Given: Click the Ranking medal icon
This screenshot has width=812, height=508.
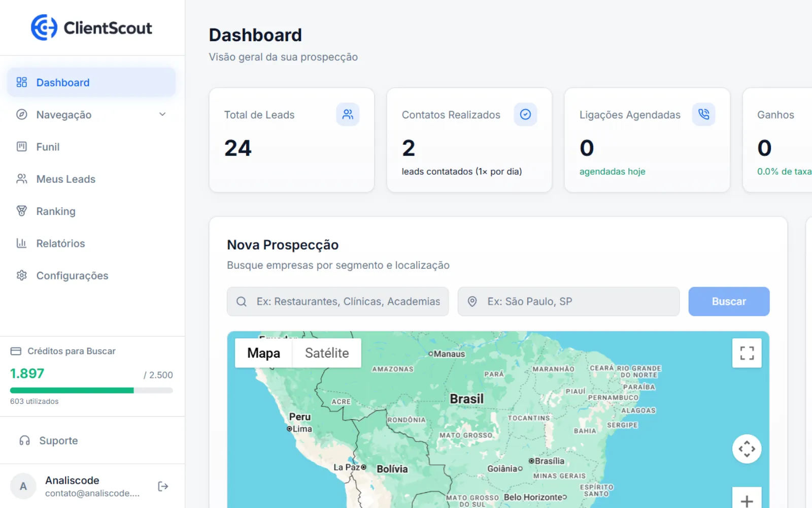Looking at the screenshot, I should click(21, 211).
